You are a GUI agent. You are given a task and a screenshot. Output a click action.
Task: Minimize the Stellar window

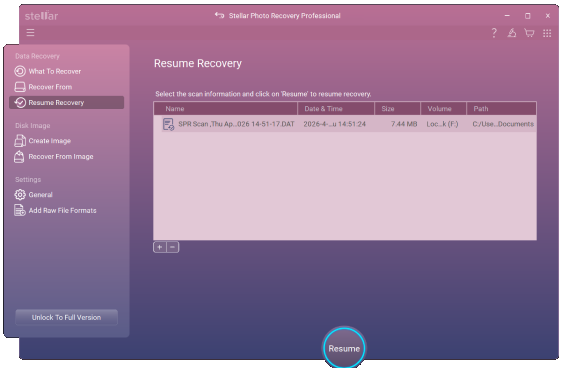tap(507, 16)
